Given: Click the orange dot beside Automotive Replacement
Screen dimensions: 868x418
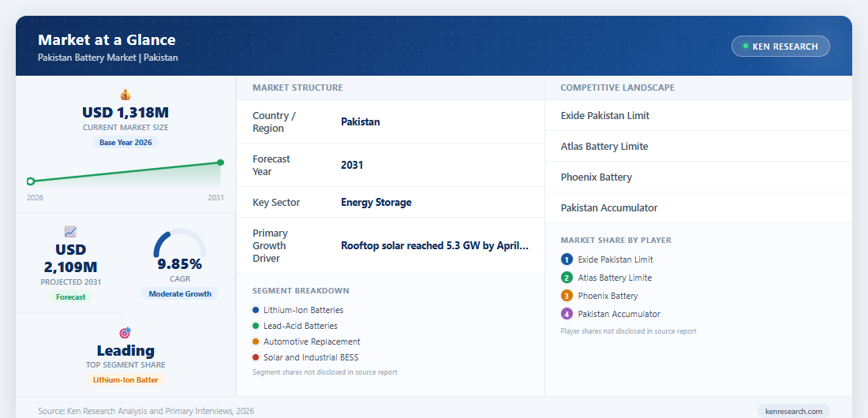Looking at the screenshot, I should pos(256,341).
